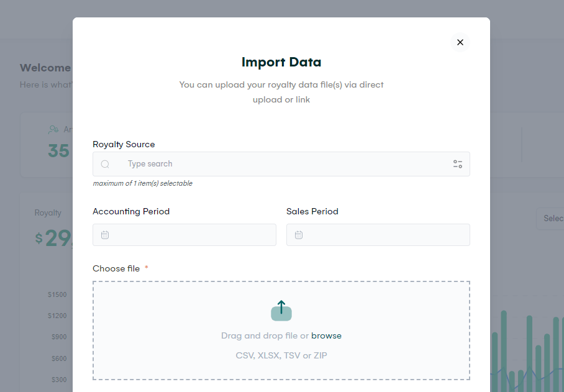564x392 pixels.
Task: Click the Welcome heading in background dashboard
Action: tap(45, 68)
